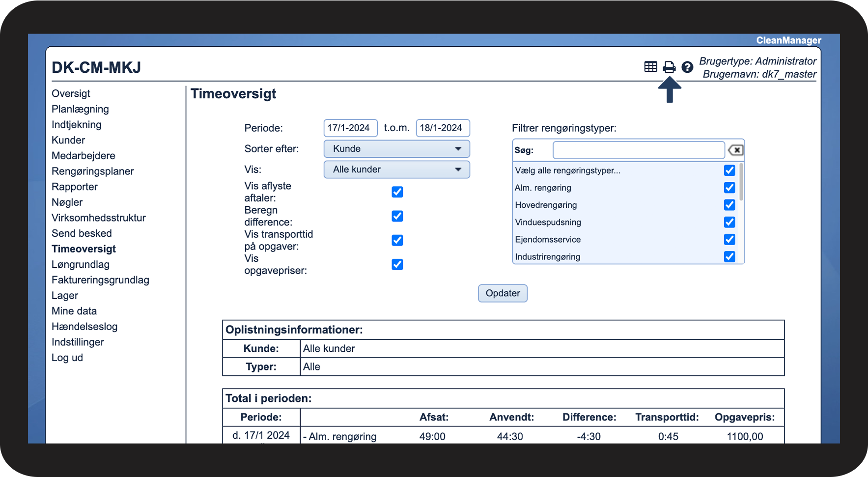
Task: Focus the Søg search input
Action: [x=638, y=150]
